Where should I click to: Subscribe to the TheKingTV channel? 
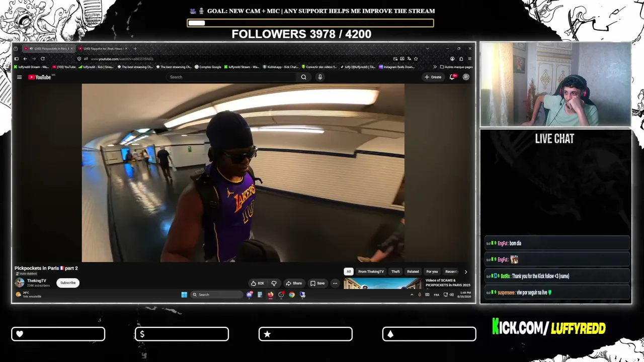click(68, 283)
